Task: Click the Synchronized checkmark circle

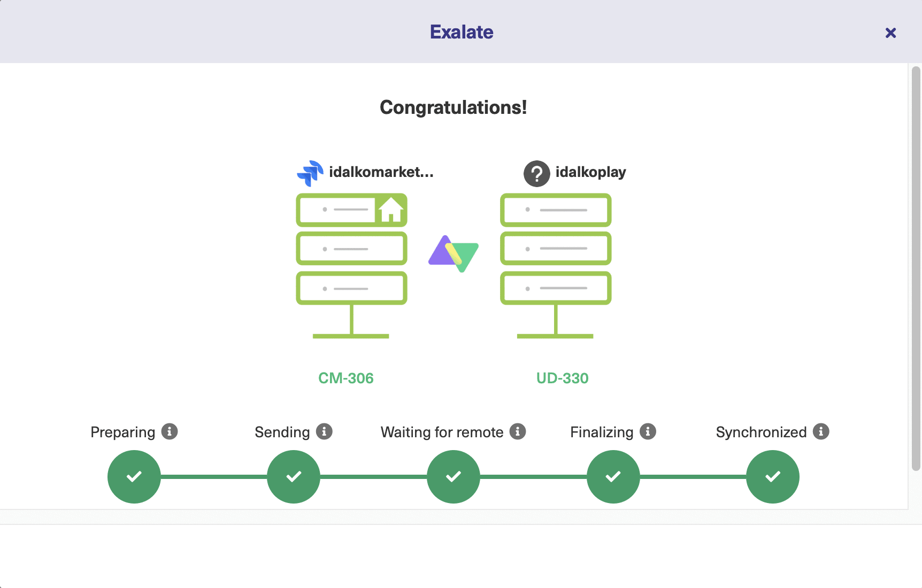Action: (772, 476)
